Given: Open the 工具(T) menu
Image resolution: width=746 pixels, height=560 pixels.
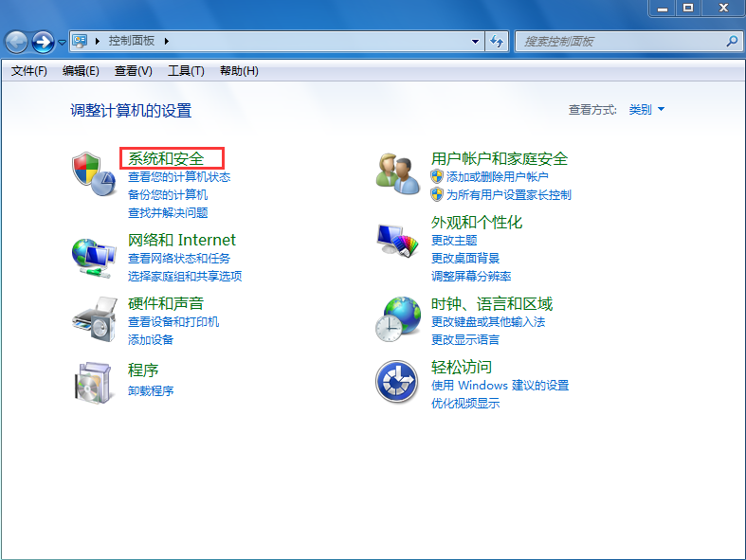Looking at the screenshot, I should coord(186,71).
